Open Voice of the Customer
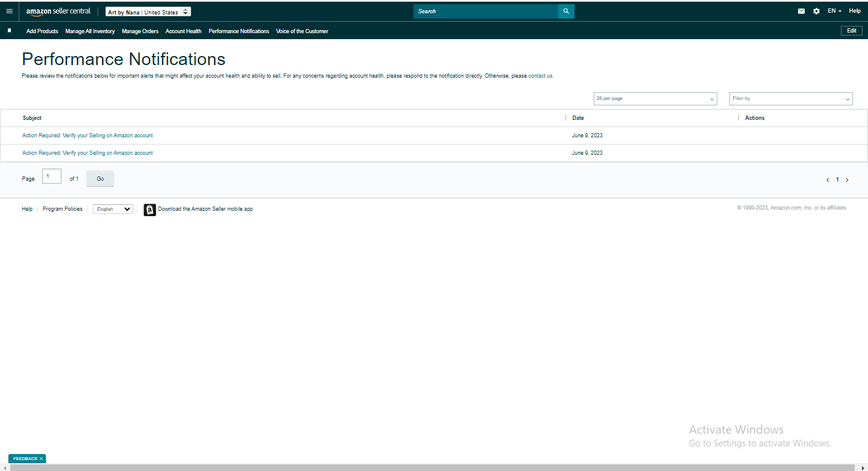 coord(302,31)
